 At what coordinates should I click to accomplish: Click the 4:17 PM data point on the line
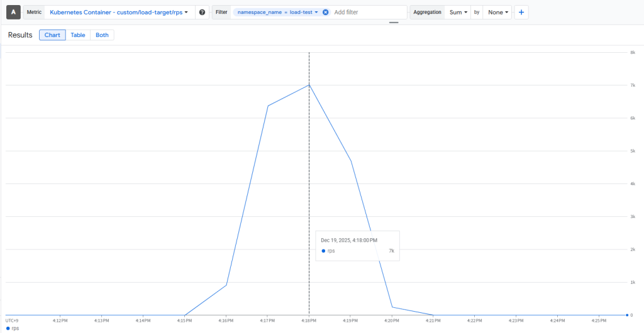click(268, 106)
